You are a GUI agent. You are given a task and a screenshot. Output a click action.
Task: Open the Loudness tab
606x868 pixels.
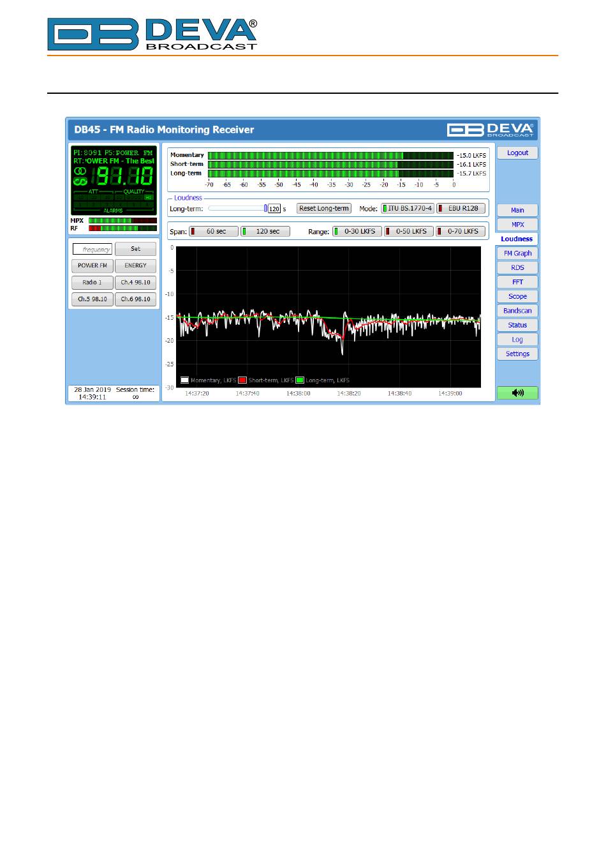pos(517,239)
